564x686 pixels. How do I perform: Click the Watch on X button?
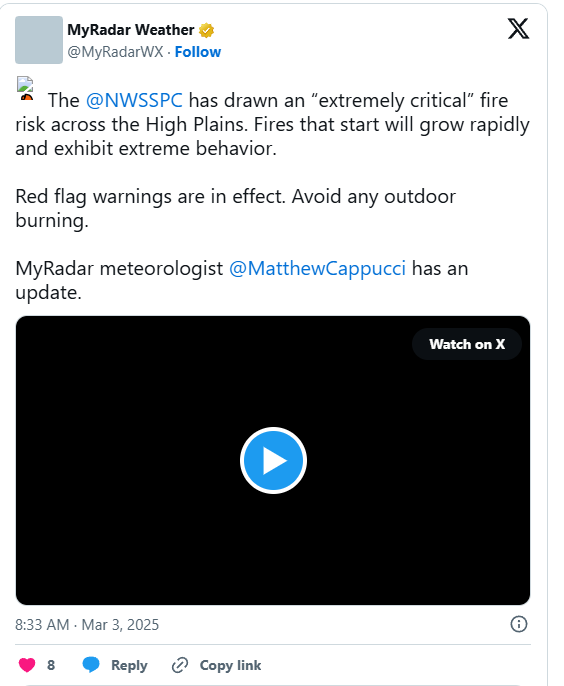click(x=467, y=344)
